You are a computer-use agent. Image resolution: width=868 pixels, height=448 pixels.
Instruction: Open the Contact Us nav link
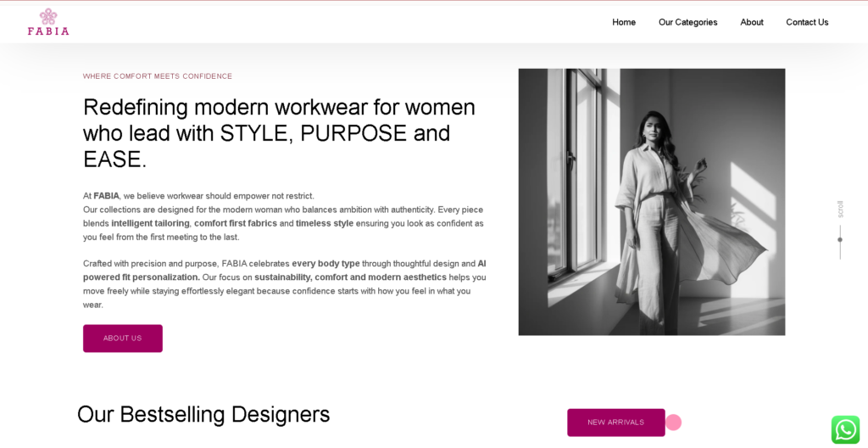(x=807, y=22)
